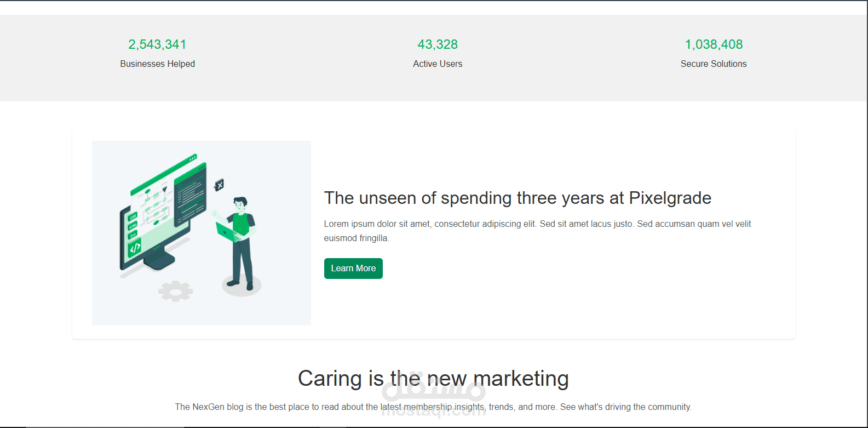Click the gear icon in the illustration

175,290
